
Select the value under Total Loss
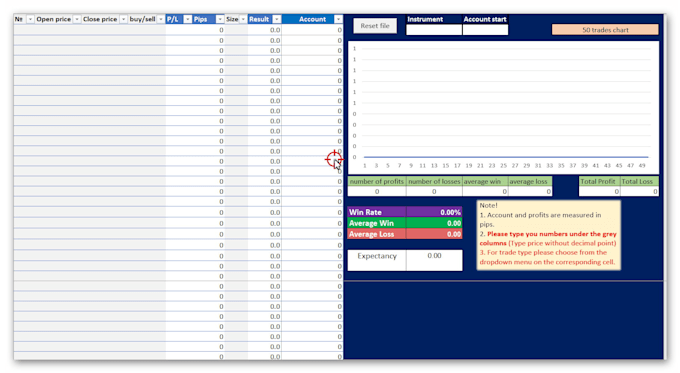pos(640,191)
